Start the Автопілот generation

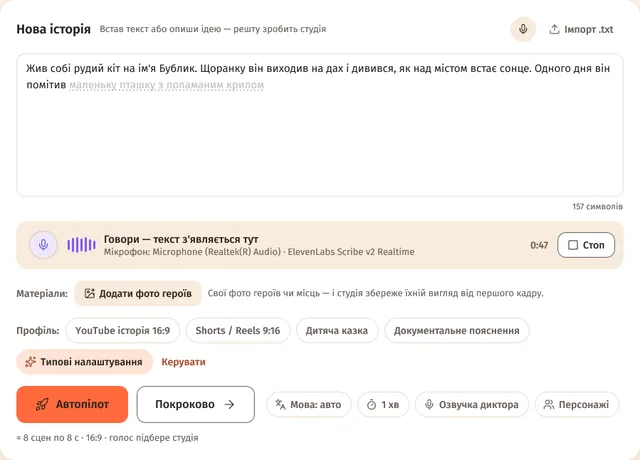point(72,404)
